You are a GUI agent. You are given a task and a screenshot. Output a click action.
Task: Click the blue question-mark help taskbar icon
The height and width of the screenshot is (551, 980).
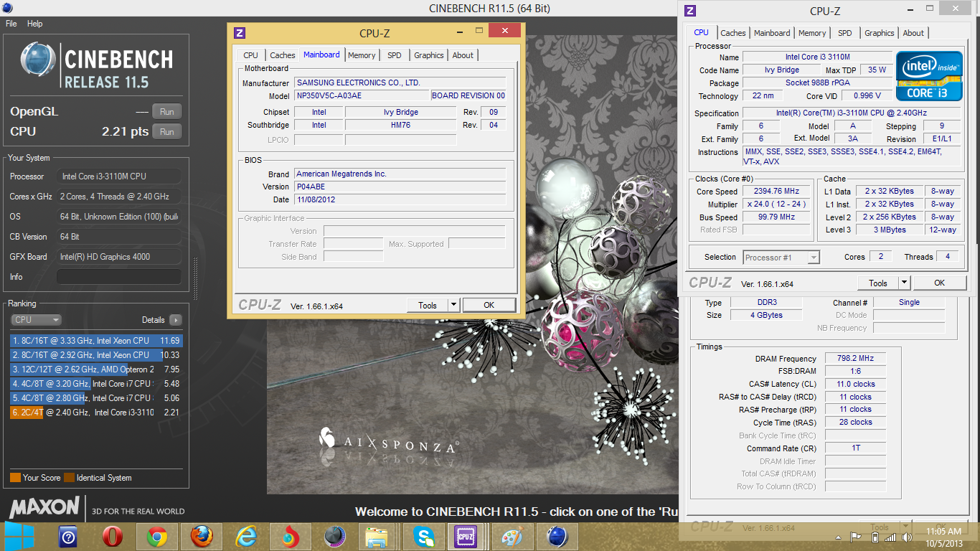pos(68,537)
